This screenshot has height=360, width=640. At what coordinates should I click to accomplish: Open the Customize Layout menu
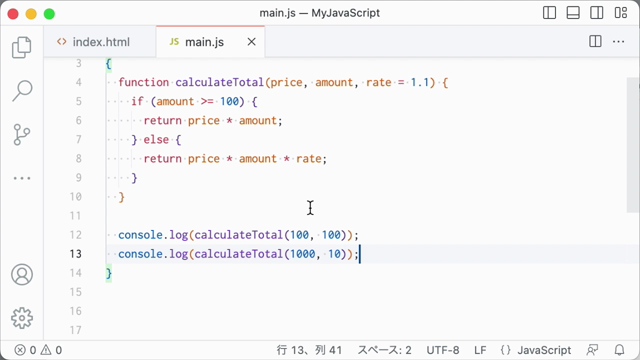(620, 13)
